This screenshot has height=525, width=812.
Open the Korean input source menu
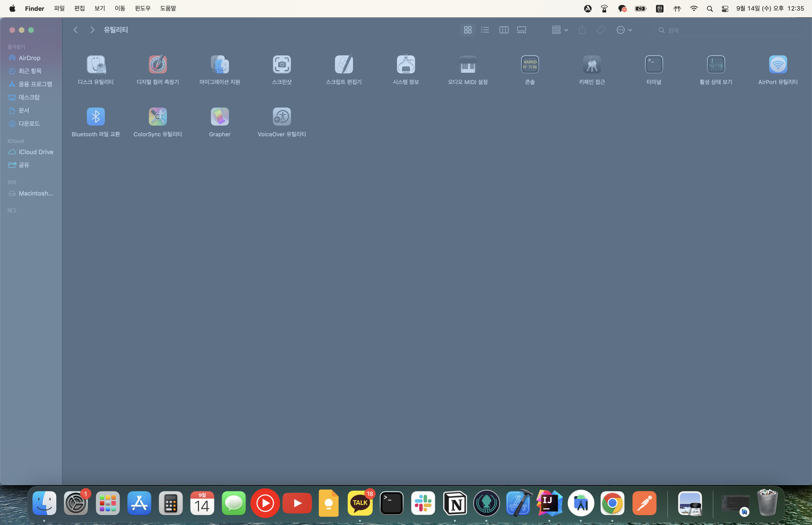click(x=659, y=8)
